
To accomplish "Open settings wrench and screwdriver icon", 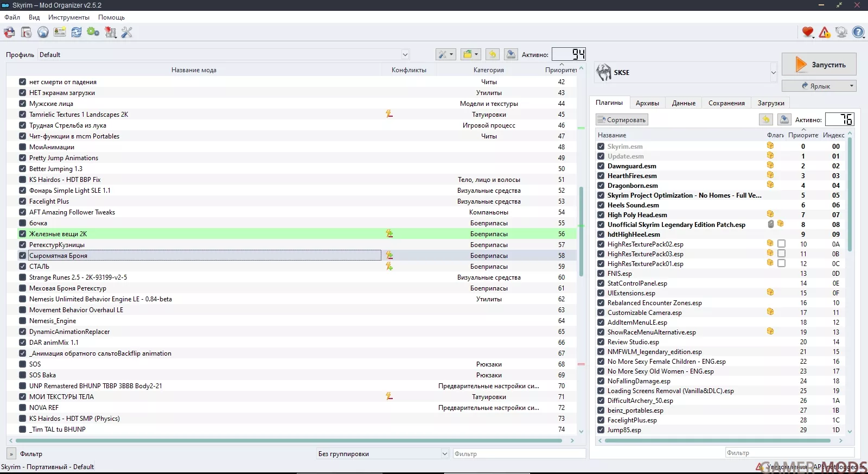I will [x=127, y=33].
